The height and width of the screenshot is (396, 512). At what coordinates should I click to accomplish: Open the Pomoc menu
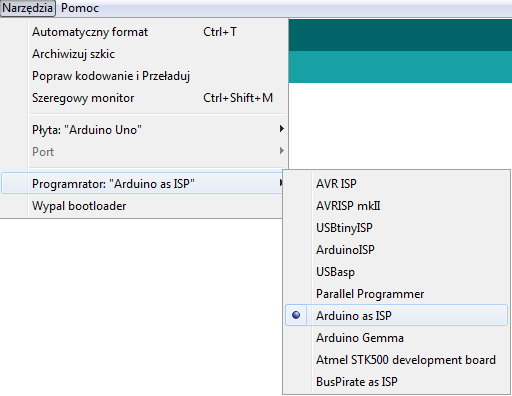tap(80, 8)
